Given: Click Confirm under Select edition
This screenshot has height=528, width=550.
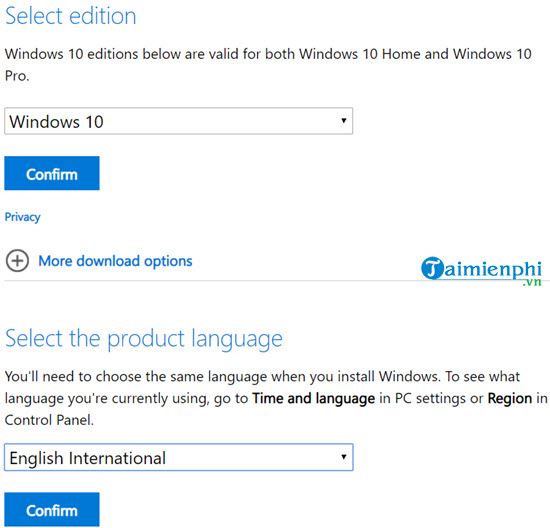Looking at the screenshot, I should coord(52,173).
